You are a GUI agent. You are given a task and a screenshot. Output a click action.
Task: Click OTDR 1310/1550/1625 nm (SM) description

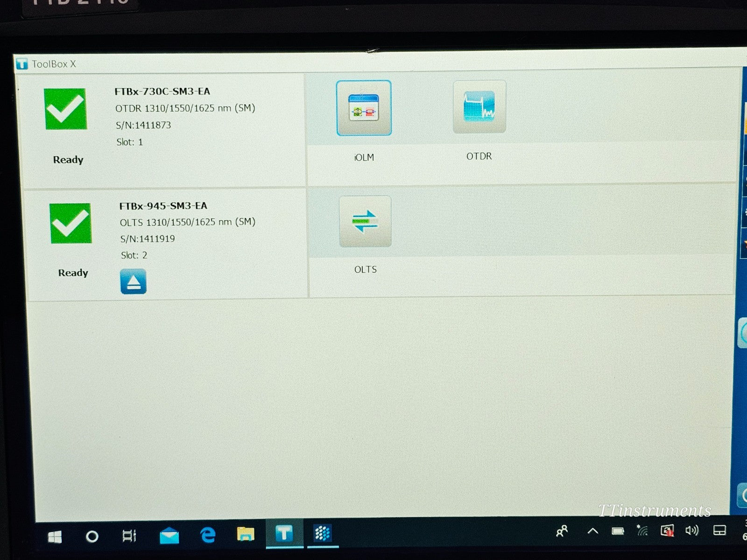click(x=185, y=108)
